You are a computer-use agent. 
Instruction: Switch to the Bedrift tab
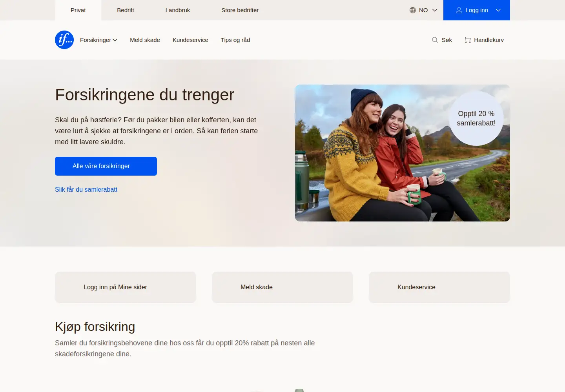(x=126, y=10)
